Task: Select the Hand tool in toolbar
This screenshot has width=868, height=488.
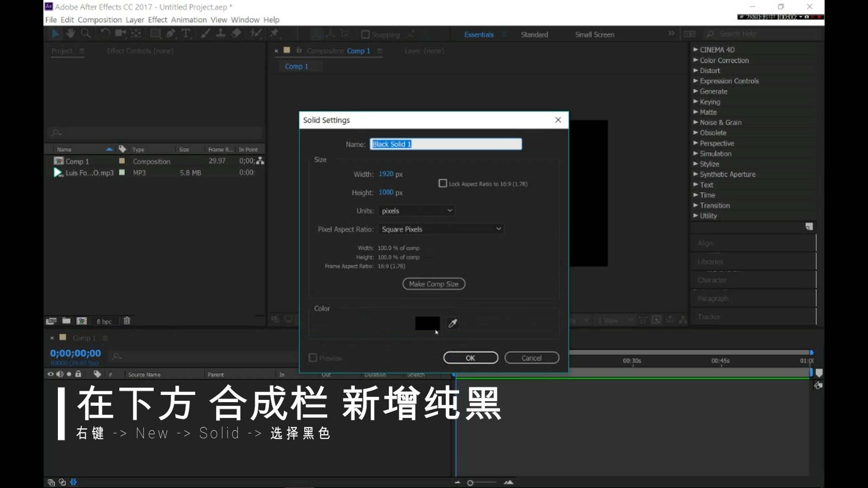Action: 70,33
